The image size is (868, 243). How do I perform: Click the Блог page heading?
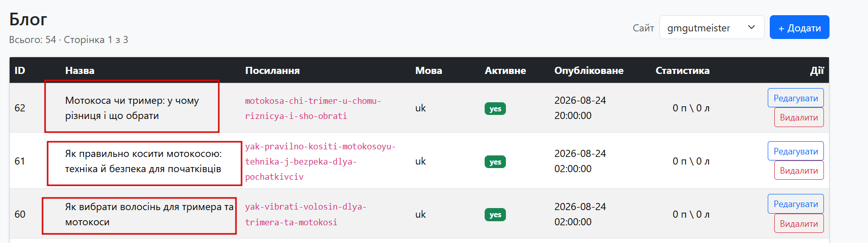coord(28,19)
